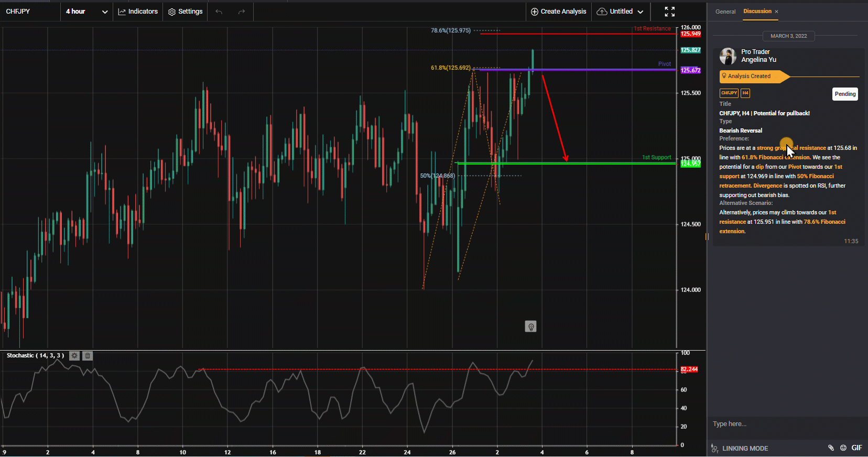This screenshot has width=868, height=457.
Task: Click the 'Divergence' highlighted link
Action: (768, 186)
